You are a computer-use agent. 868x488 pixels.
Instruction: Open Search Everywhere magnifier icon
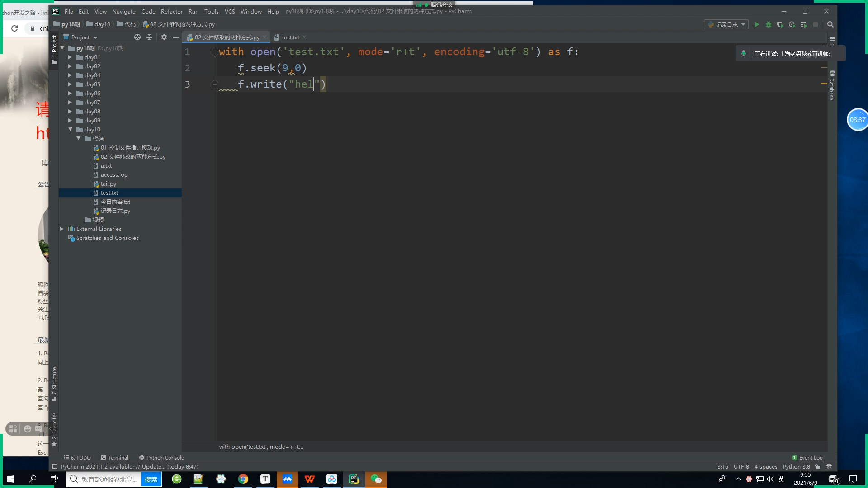click(x=830, y=24)
